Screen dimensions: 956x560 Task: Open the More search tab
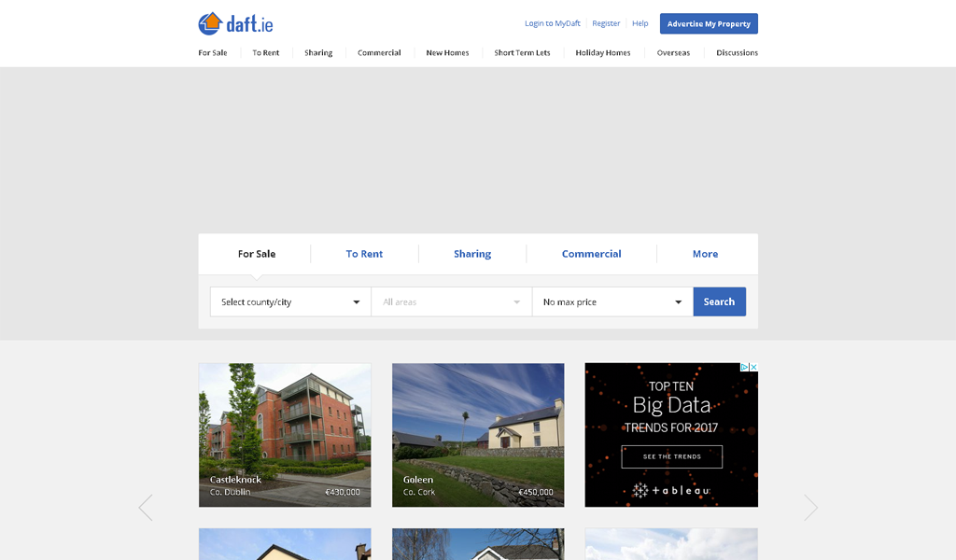point(705,254)
